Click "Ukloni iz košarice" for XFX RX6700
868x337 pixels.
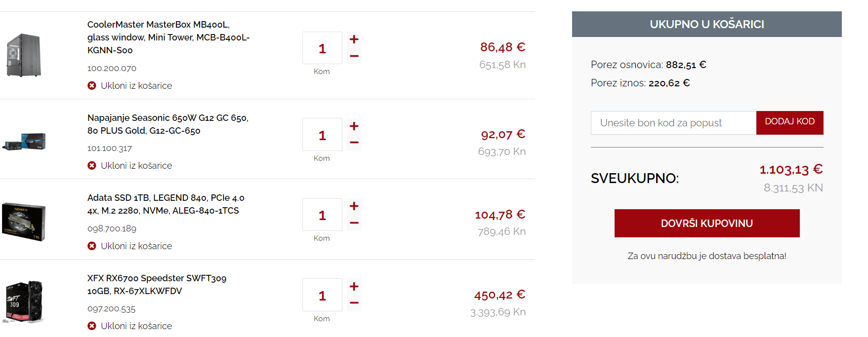click(136, 326)
